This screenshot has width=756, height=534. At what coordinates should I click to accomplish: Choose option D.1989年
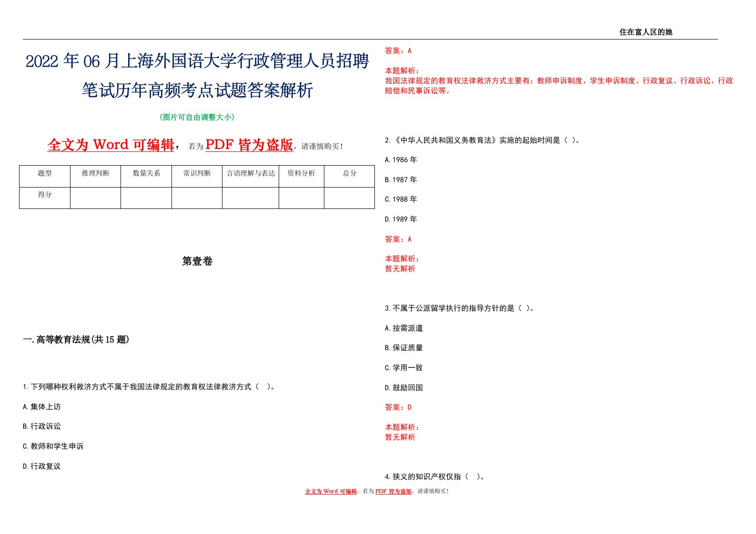[x=401, y=219]
